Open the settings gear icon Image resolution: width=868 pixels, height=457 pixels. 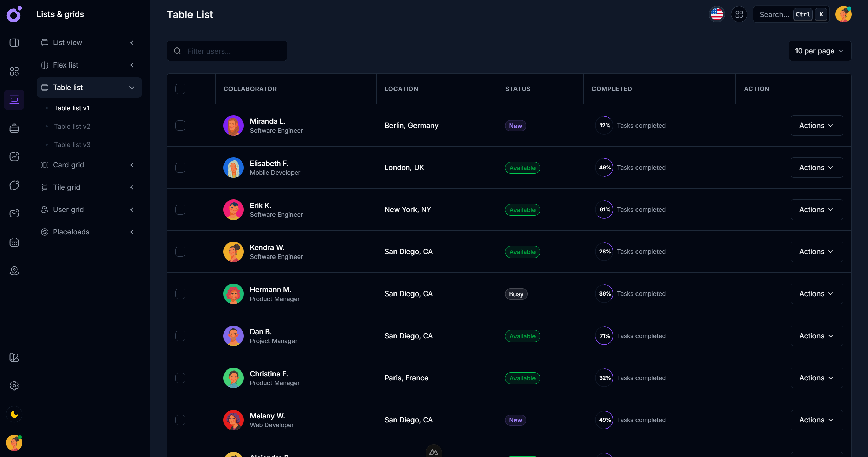[x=14, y=386]
